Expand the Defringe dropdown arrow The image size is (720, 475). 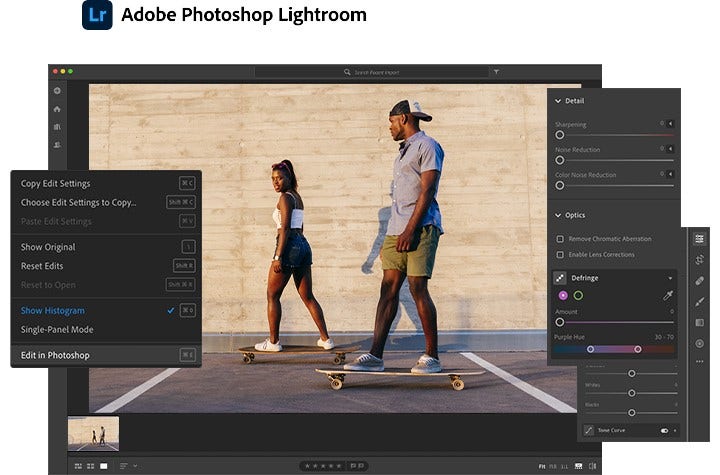(670, 278)
